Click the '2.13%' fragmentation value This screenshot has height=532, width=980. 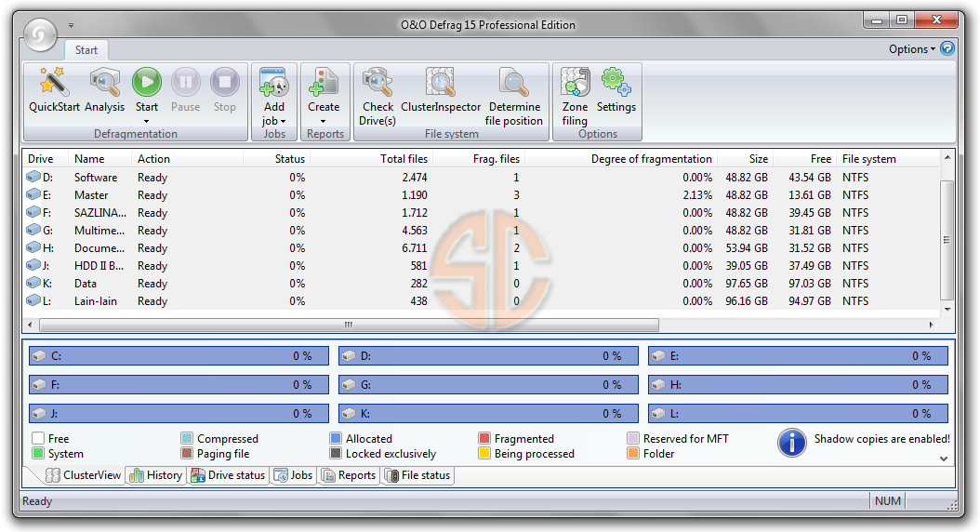tap(697, 195)
